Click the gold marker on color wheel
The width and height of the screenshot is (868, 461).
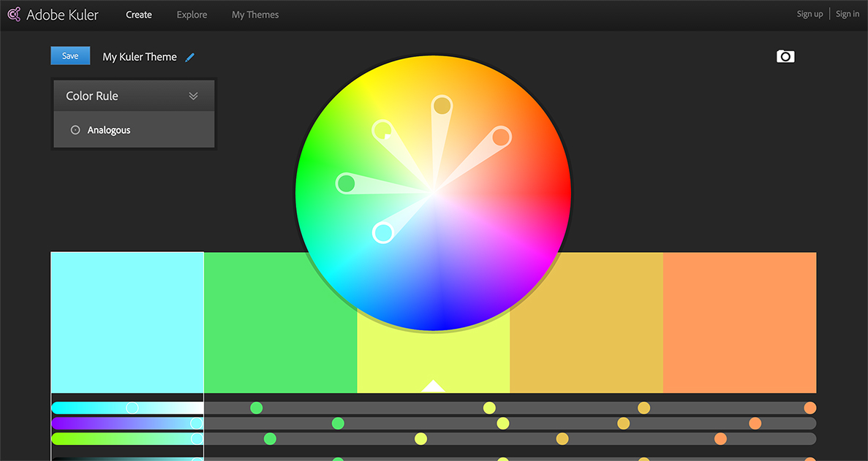tap(442, 105)
